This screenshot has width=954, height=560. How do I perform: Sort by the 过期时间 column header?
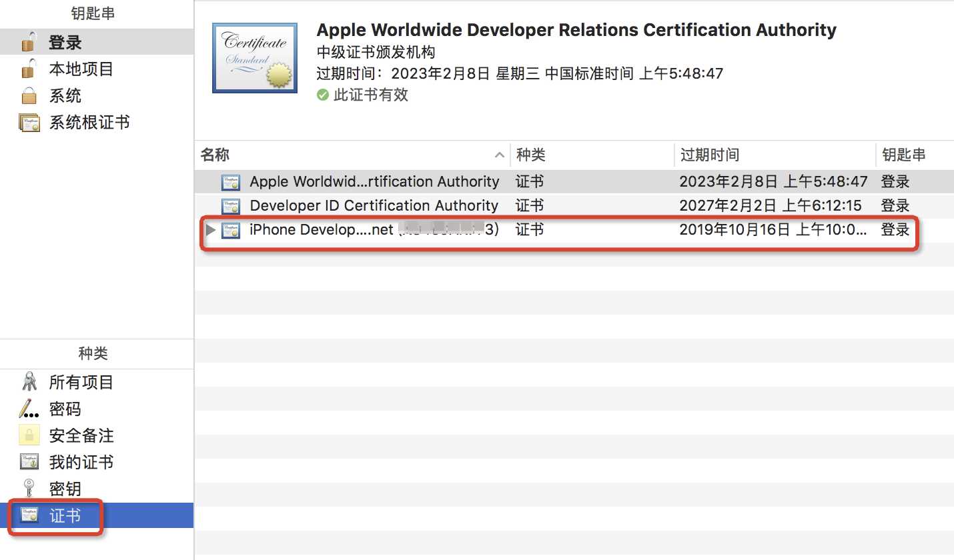[775, 155]
